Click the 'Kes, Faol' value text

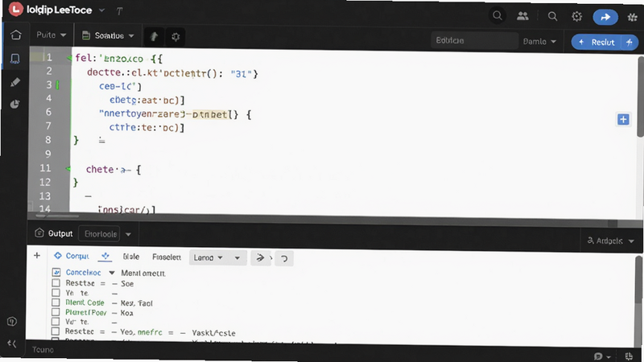(137, 303)
